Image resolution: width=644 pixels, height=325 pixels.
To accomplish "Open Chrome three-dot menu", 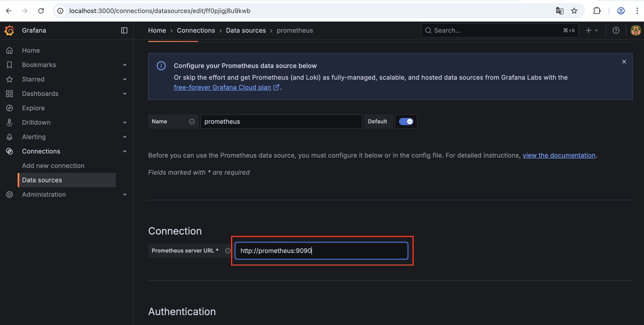I will click(637, 11).
